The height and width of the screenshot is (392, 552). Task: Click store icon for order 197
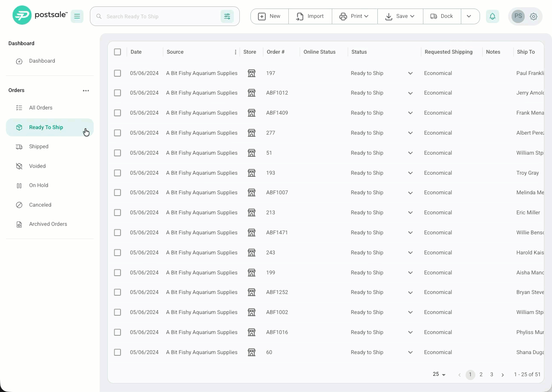(x=252, y=73)
